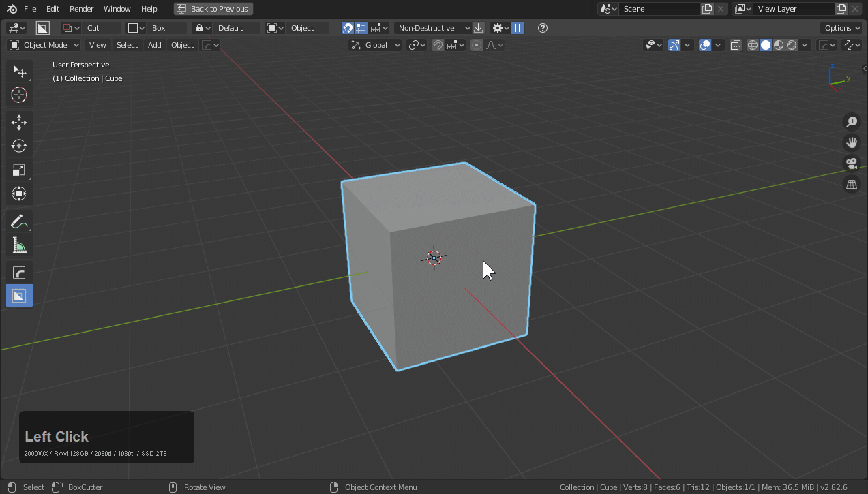Select the Scale tool
Screen dimensions: 868x494
click(x=19, y=170)
